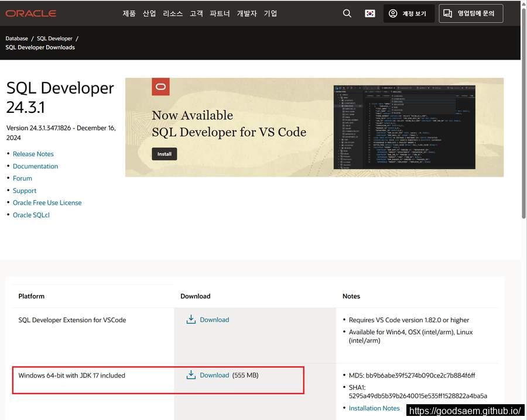Click the SHA1 checksum value

coord(418,396)
